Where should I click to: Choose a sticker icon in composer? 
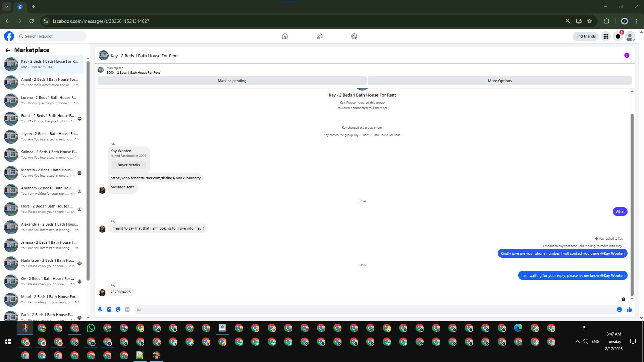(118, 310)
